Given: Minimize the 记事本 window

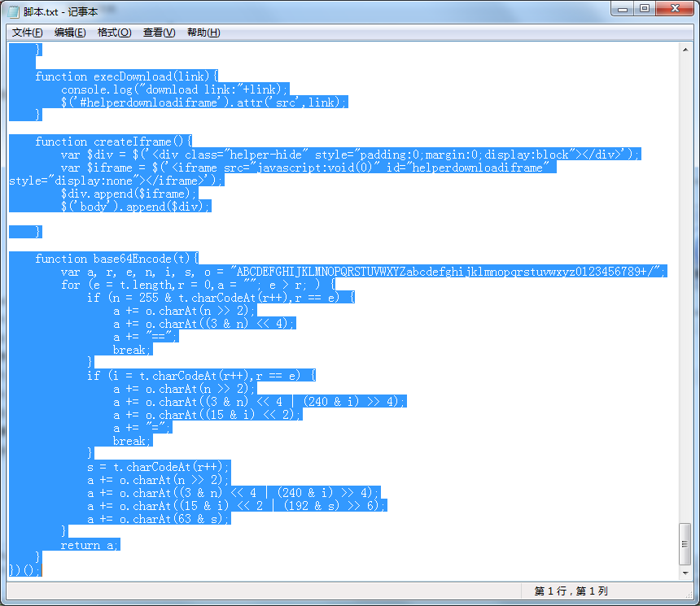Looking at the screenshot, I should click(623, 8).
